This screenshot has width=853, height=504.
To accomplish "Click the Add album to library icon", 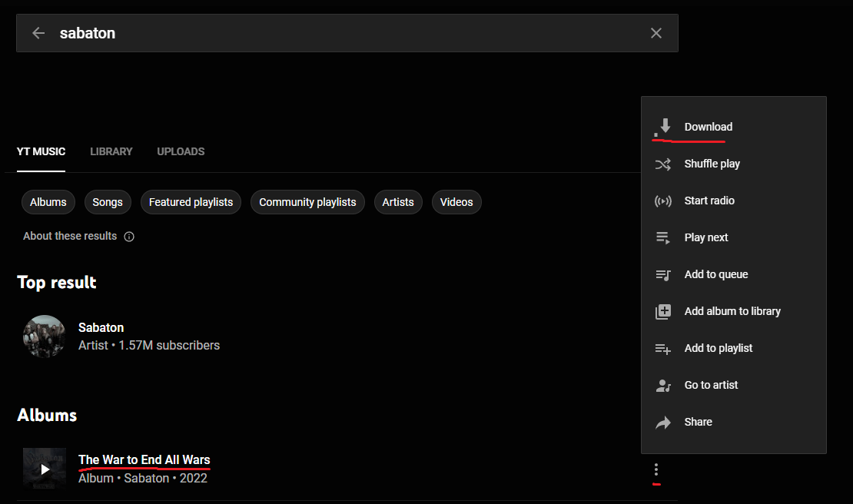I will coord(662,311).
